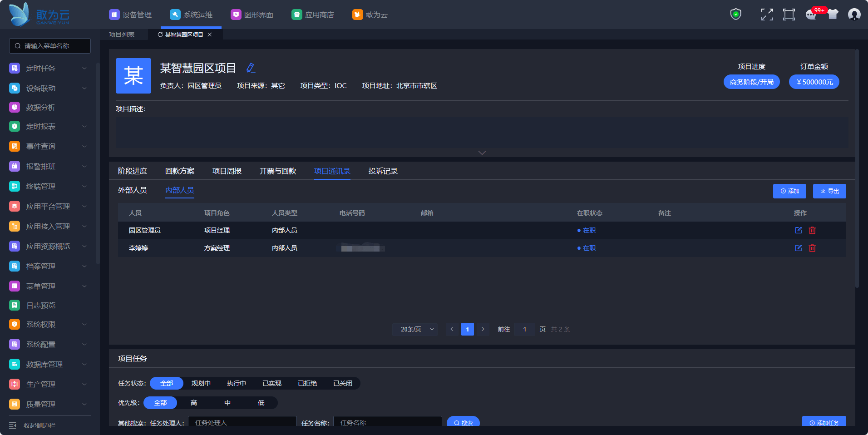Close the 某智慧园区项目 page tab

210,35
